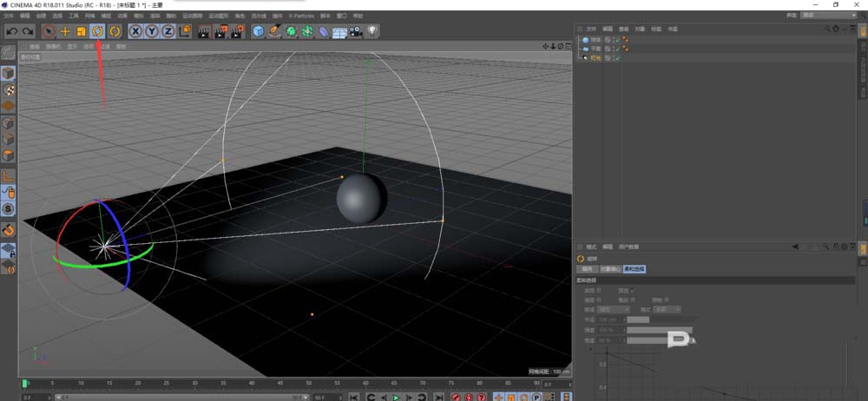Toggle the Z axis lock
868x401 pixels.
pyautogui.click(x=167, y=31)
